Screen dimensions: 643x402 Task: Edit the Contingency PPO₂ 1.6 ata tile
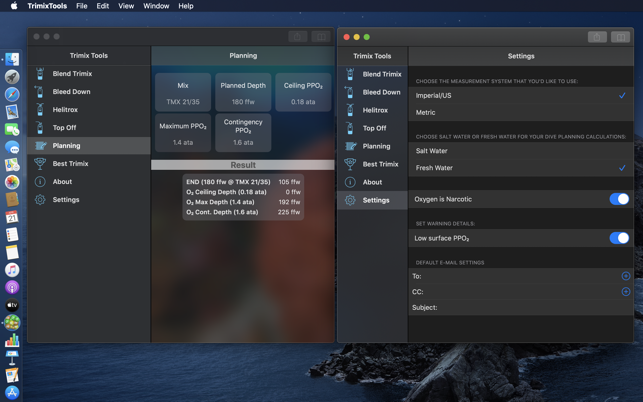(243, 133)
